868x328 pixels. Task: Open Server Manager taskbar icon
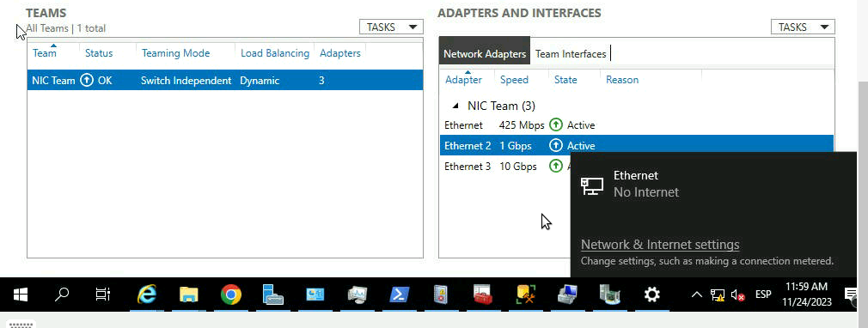273,295
